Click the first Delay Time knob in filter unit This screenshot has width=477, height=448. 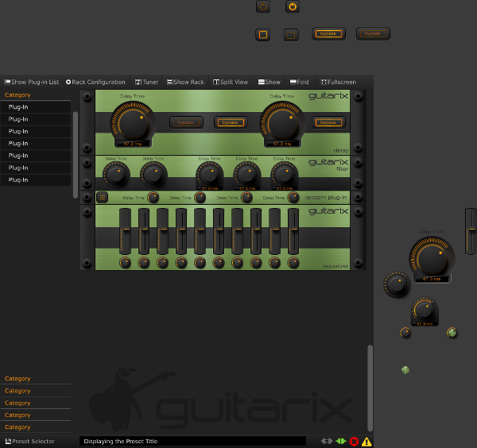coord(116,175)
